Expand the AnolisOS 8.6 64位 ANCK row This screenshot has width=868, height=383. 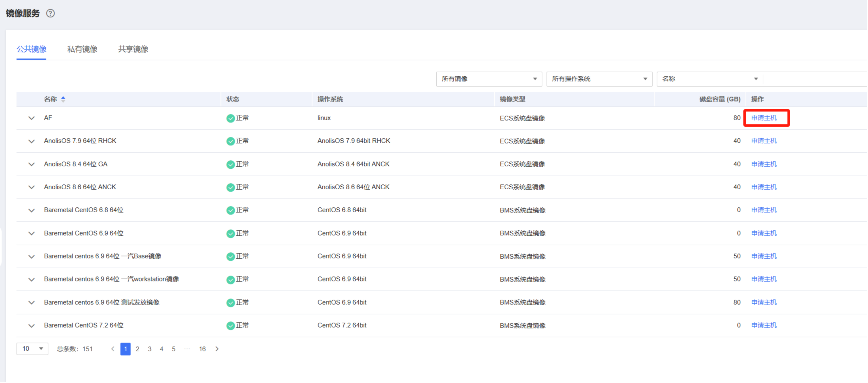(x=31, y=187)
